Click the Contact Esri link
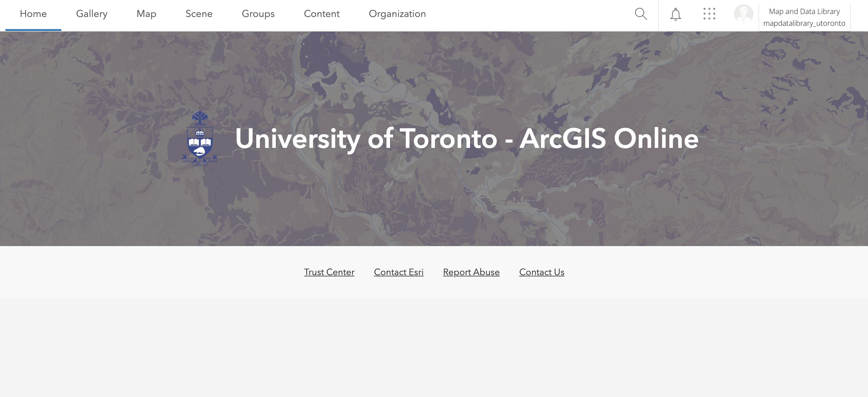This screenshot has width=868, height=397. pyautogui.click(x=399, y=272)
